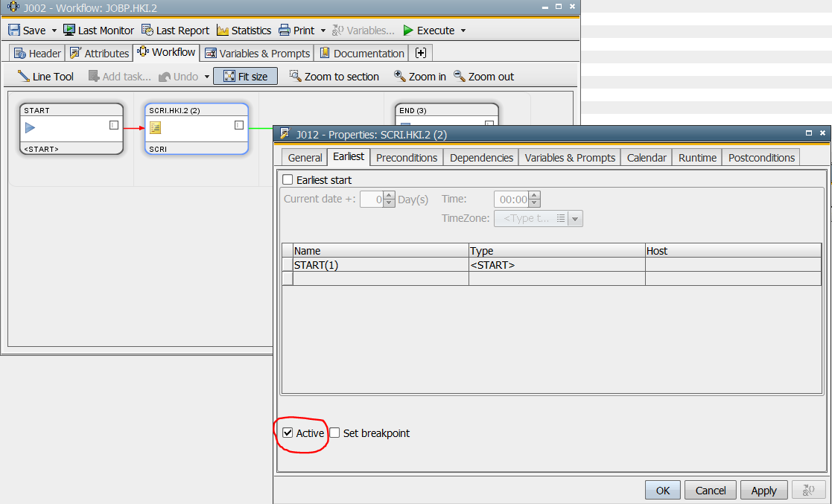Increase the Day(s) value with the stepper

[x=389, y=196]
